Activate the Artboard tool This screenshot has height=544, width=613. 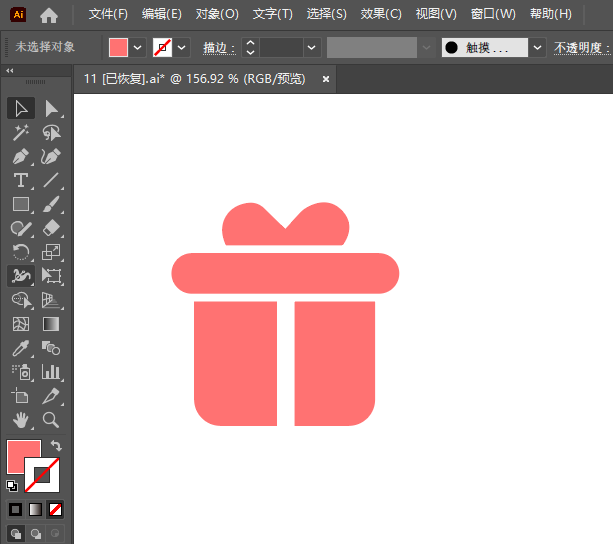pyautogui.click(x=21, y=396)
